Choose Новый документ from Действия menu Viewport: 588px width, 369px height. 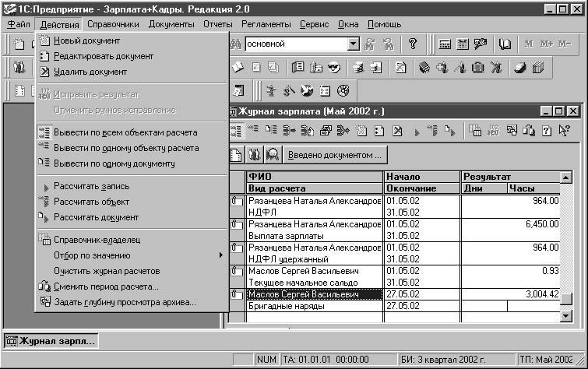pos(132,40)
